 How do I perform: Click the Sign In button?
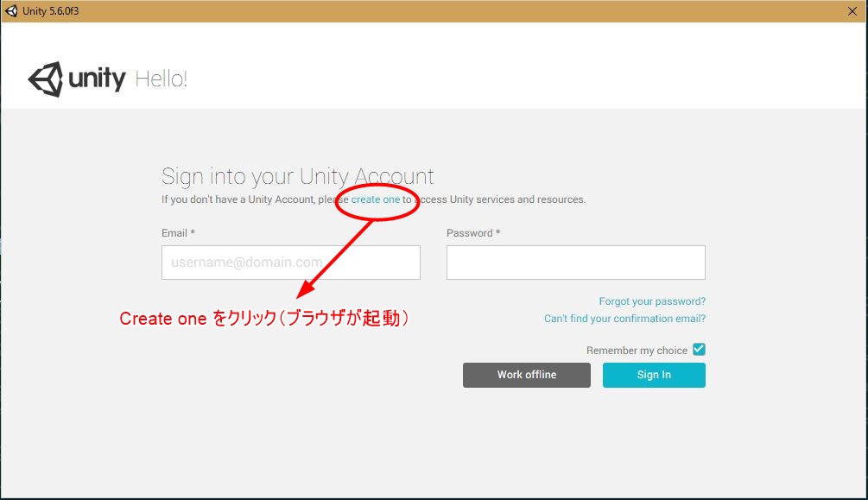point(654,375)
